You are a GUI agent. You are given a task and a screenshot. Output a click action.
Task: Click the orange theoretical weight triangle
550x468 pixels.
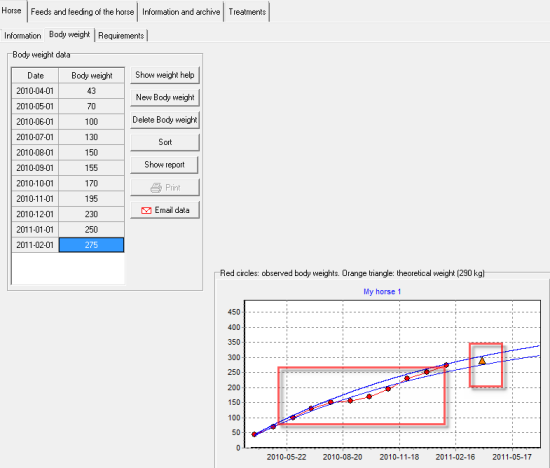pyautogui.click(x=482, y=361)
